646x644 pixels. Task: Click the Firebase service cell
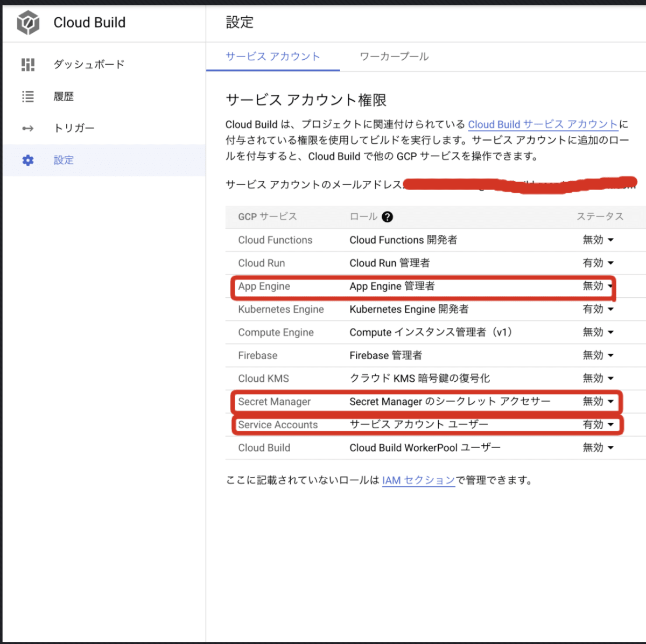coord(258,356)
